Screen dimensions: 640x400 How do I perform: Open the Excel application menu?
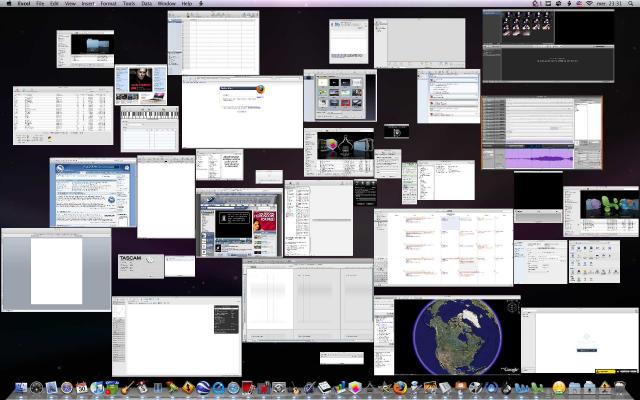click(x=24, y=3)
